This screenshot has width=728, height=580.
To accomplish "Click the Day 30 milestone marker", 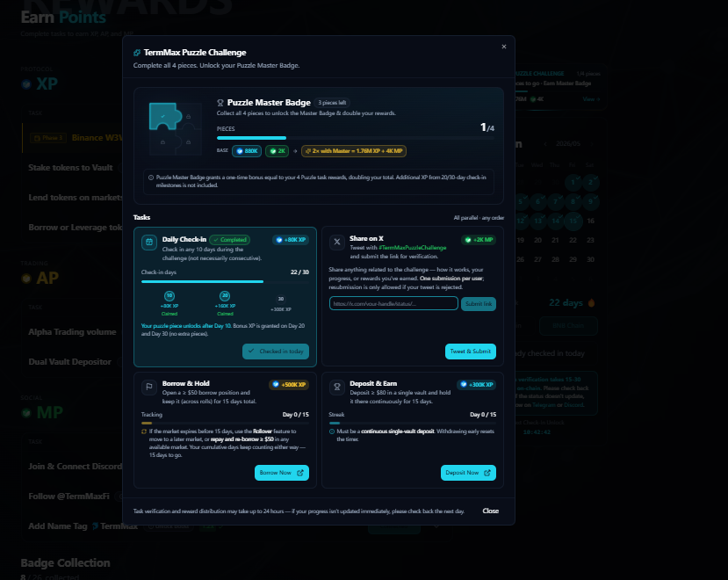I will point(281,299).
